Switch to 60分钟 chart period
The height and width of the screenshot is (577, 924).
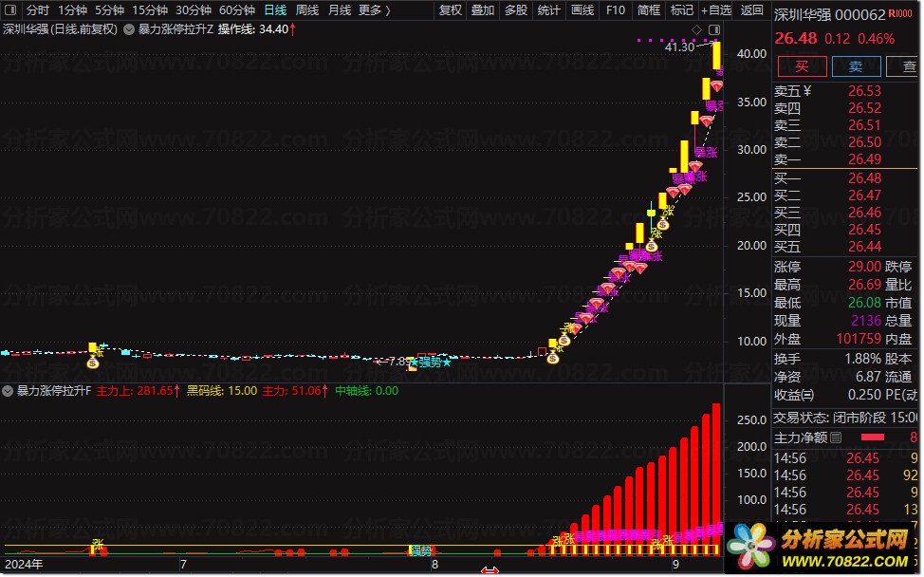coord(237,10)
